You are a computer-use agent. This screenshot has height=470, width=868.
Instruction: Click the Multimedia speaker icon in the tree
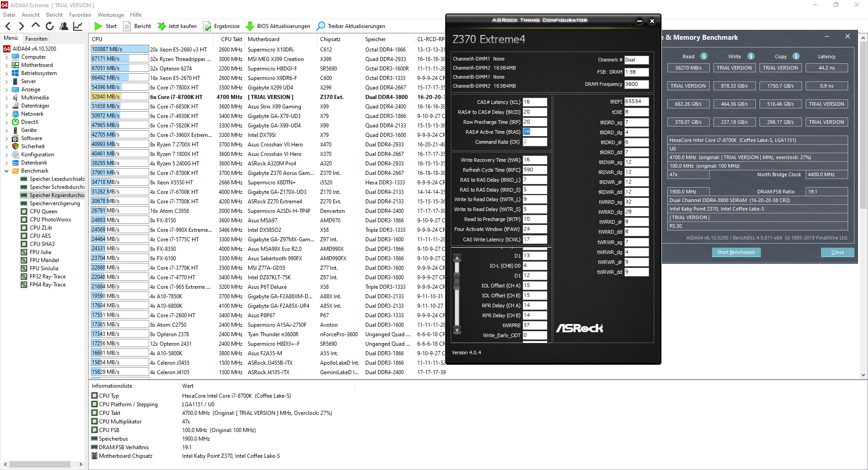pyautogui.click(x=15, y=98)
